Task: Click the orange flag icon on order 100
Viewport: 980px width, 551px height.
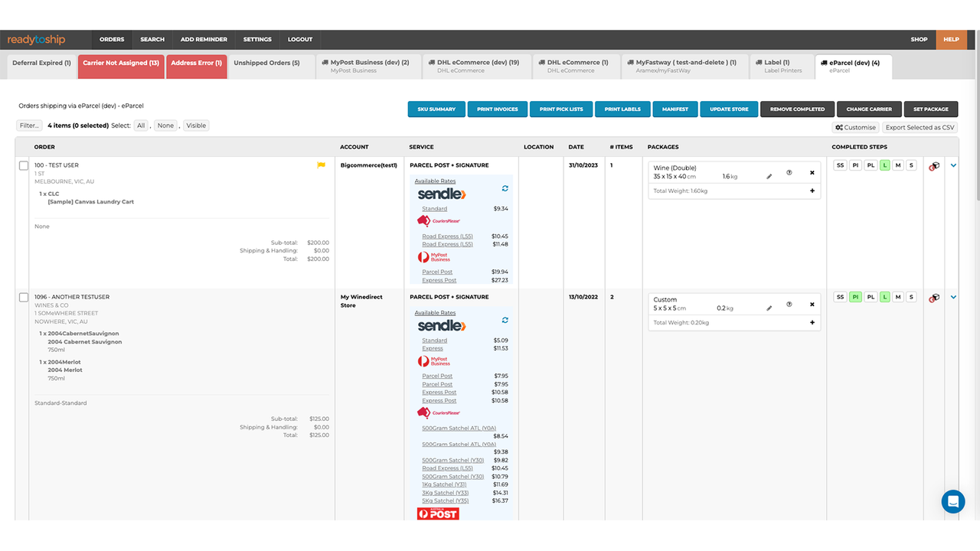Action: pos(321,165)
